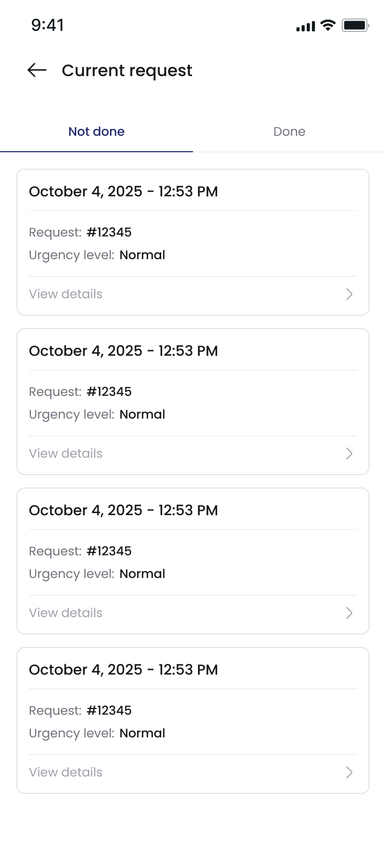The image size is (386, 868).
Task: Open details via first card's chevron
Action: pos(349,294)
